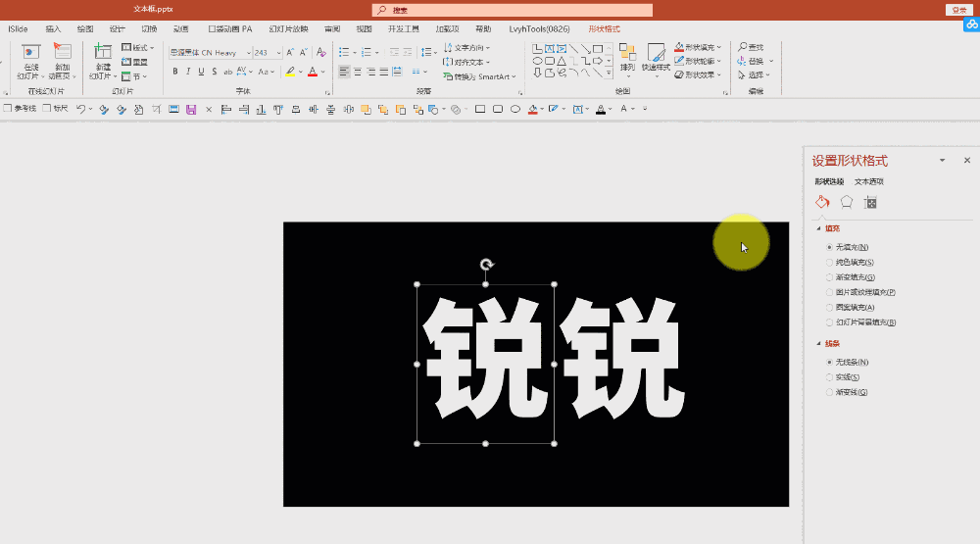Expand the 形状效果 shape effects dropdown
Image resolution: width=980 pixels, height=544 pixels.
point(719,75)
